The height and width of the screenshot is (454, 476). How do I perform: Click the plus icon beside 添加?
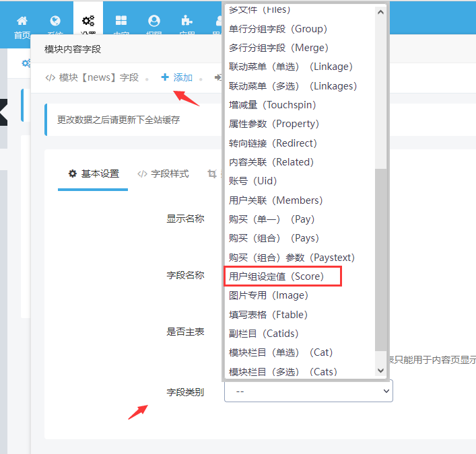[165, 77]
